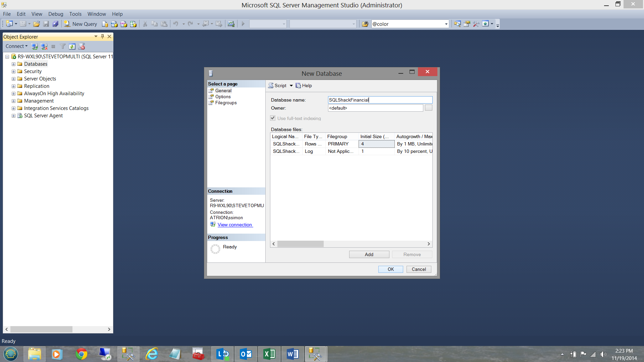Viewport: 644px width, 362px height.
Task: Expand the Databases tree node
Action: coord(13,64)
